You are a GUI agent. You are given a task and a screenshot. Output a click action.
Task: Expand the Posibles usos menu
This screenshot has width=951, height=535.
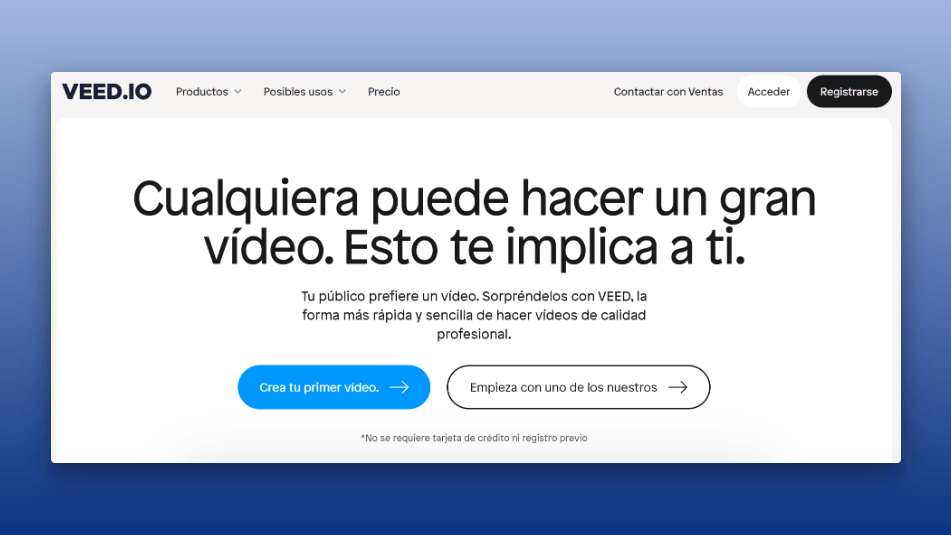pos(304,92)
